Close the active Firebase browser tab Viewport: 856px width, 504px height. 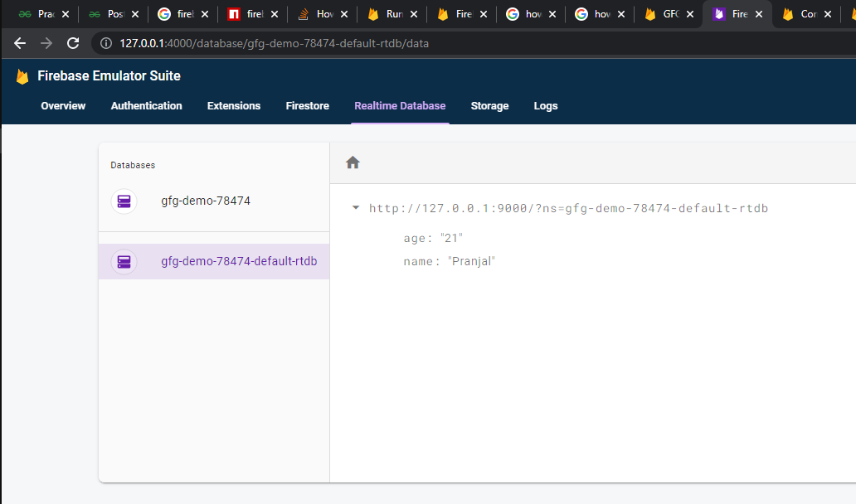(758, 14)
